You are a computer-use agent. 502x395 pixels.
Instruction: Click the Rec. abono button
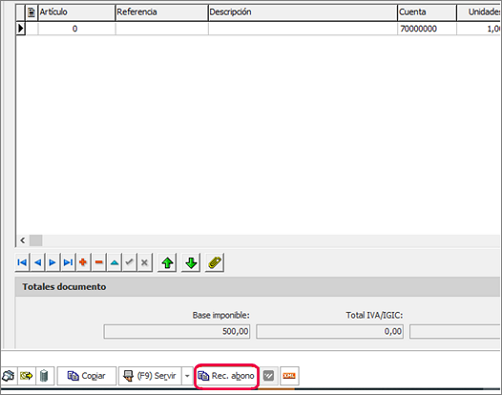[x=226, y=376]
